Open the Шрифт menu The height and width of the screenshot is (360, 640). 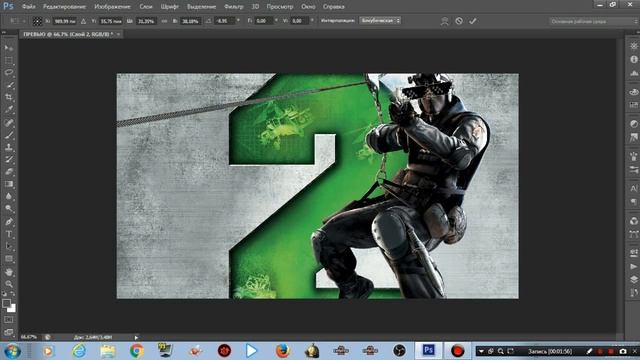point(169,7)
